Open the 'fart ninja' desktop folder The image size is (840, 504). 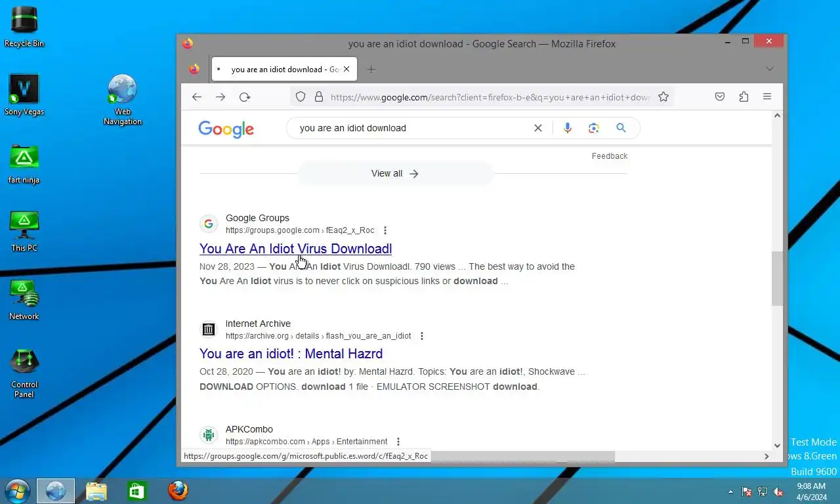tap(24, 164)
